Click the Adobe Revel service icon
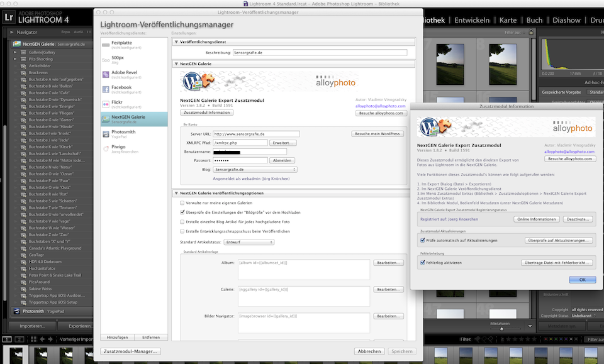The height and width of the screenshot is (364, 604). tap(106, 75)
